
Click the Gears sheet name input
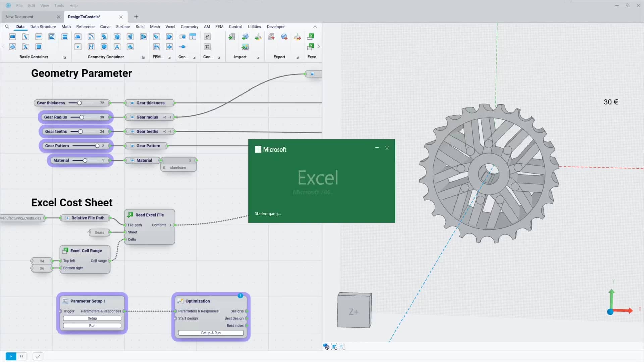(99, 232)
